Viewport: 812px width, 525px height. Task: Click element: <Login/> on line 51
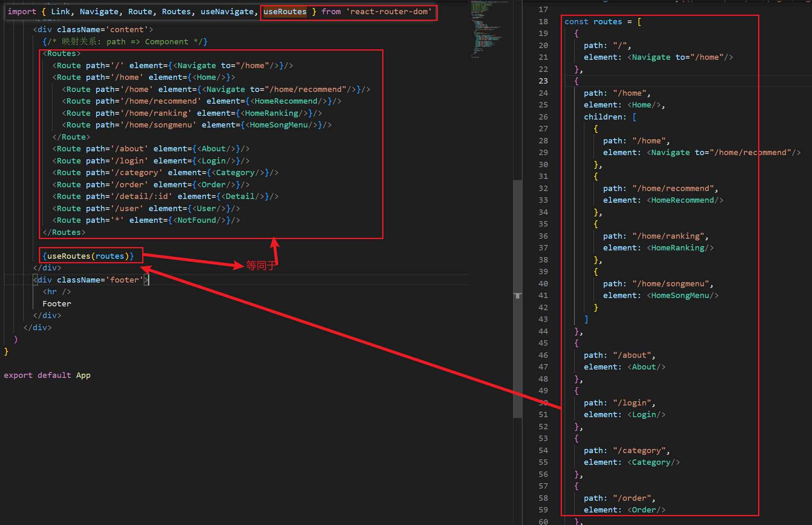[624, 415]
